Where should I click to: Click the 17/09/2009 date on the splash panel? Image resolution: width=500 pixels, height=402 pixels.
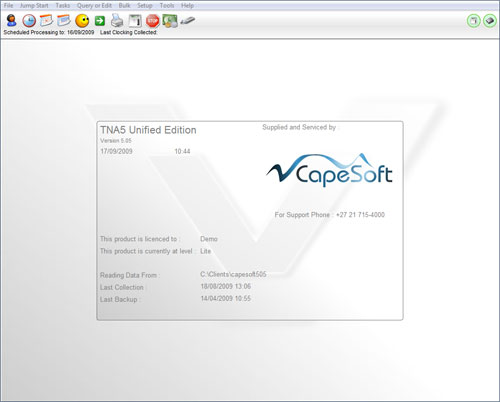pyautogui.click(x=116, y=151)
